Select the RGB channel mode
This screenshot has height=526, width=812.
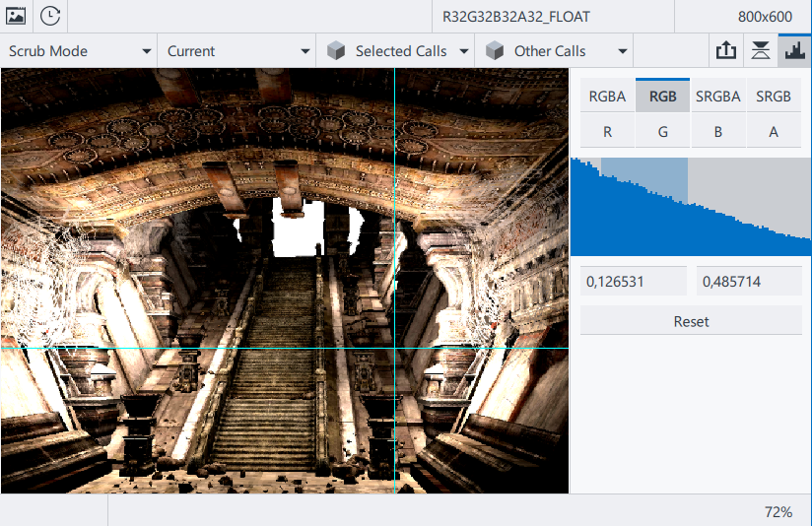click(x=663, y=97)
